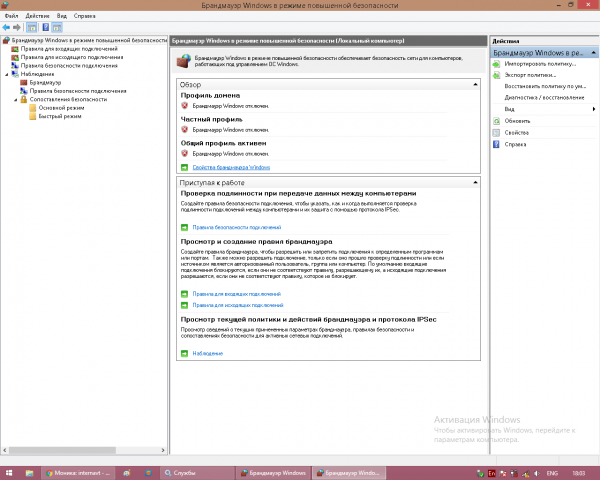Click the Свойства icon in Actions pane
Viewport: 600px width, 480px height.
pos(497,133)
